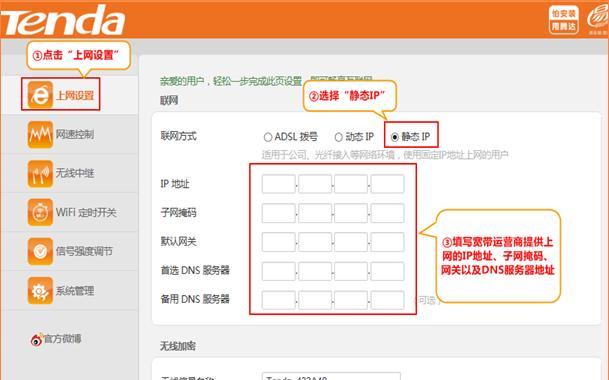609x380 pixels.
Task: Click fourth octet of 首选 DNS 服务器
Action: (x=387, y=271)
